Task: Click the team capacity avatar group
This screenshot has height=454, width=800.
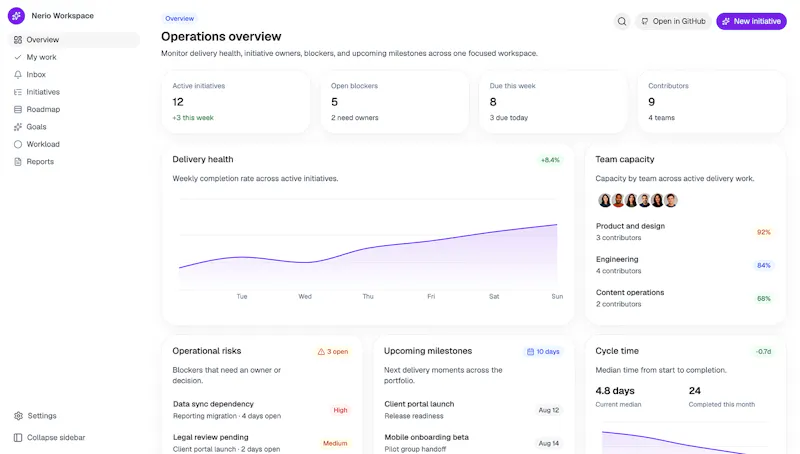Action: click(x=638, y=200)
